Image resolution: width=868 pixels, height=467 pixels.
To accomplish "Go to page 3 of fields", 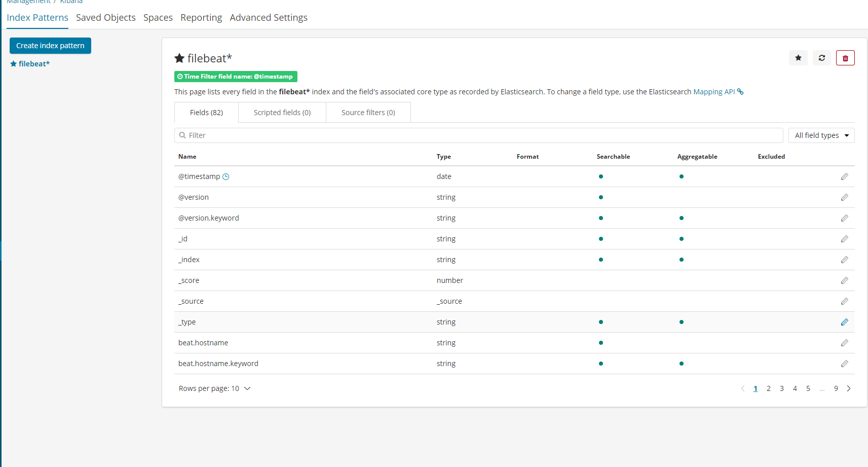I will (x=782, y=388).
